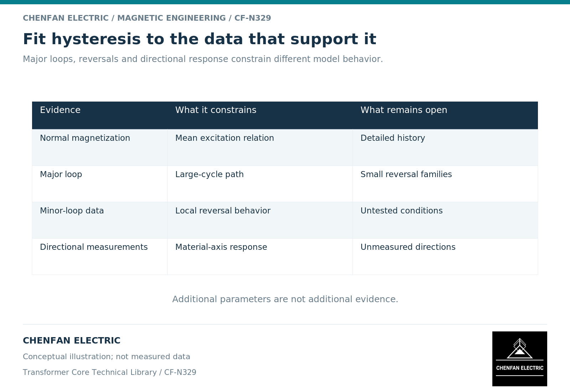Click the breadcrumb header with CF-N329
The image size is (570, 392).
pos(147,18)
